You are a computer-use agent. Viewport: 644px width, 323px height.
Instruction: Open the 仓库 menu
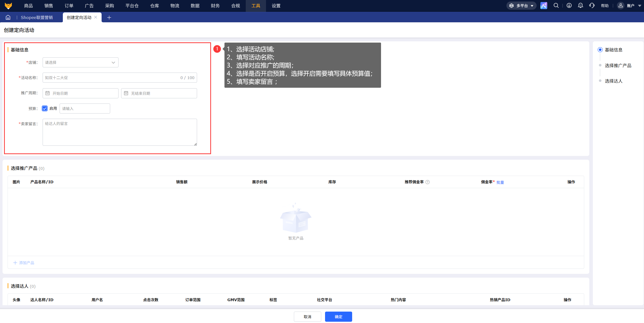pyautogui.click(x=155, y=6)
